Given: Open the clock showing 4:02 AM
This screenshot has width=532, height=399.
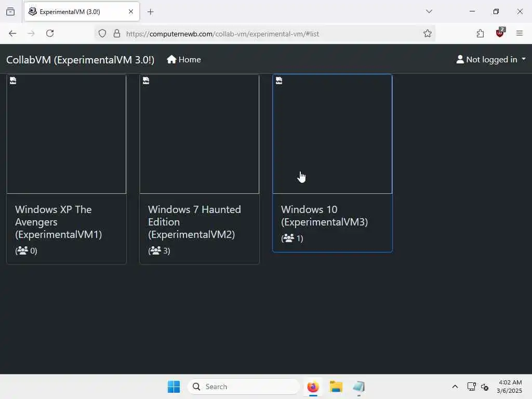Looking at the screenshot, I should coord(509,387).
